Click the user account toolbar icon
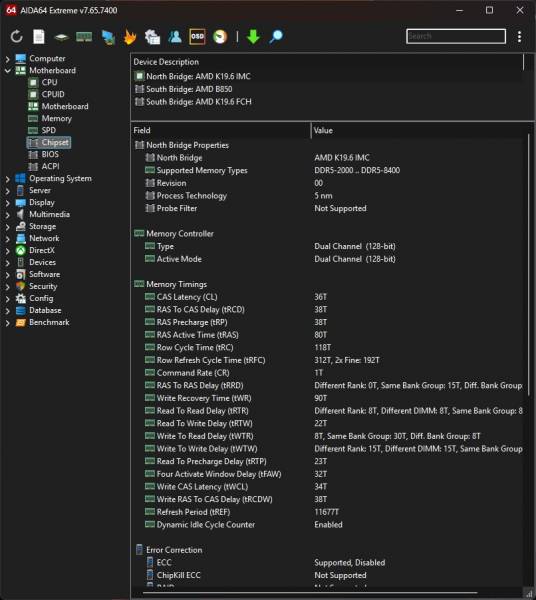Screen dimensions: 536x600 (175, 37)
